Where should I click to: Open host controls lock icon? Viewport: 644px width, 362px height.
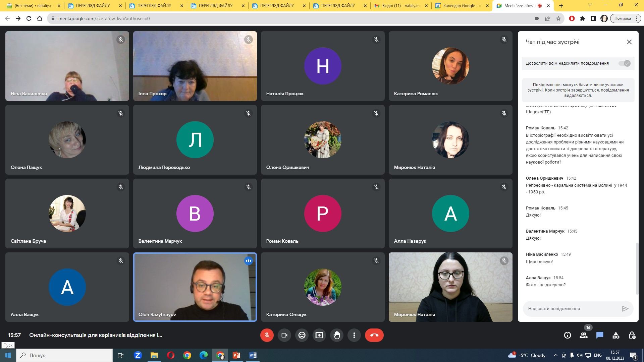tap(632, 335)
